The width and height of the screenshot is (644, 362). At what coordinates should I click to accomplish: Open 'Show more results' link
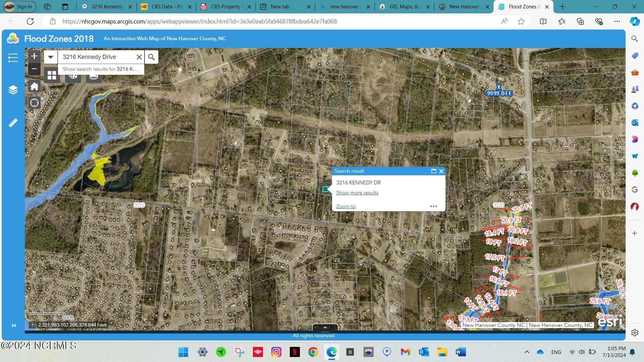(x=357, y=193)
